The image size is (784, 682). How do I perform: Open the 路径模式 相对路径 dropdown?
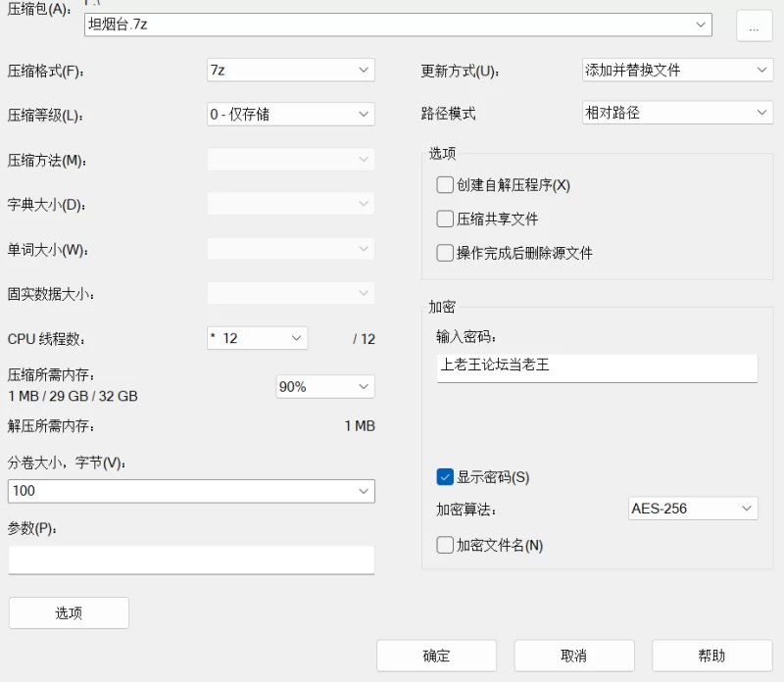(677, 113)
